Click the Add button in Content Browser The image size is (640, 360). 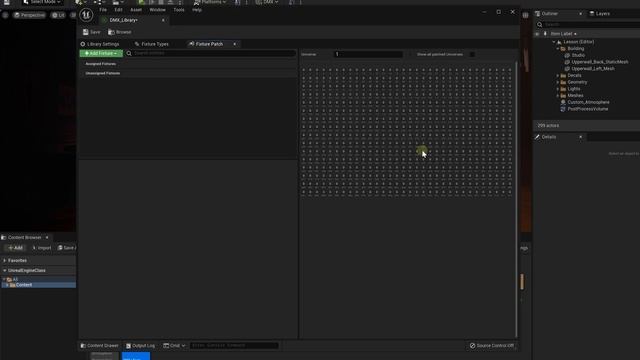(15, 248)
